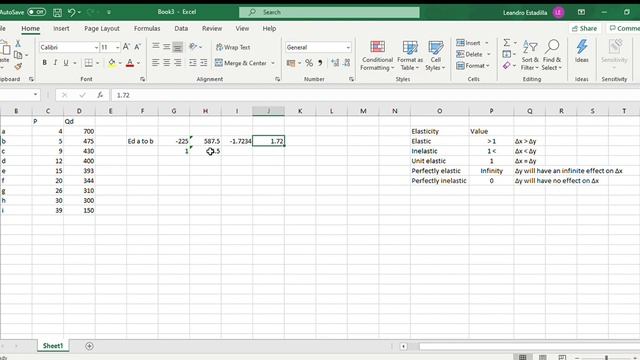Viewport: 640px width, 360px height.
Task: Open Sort & Filter dropdown
Action: pos(529,56)
